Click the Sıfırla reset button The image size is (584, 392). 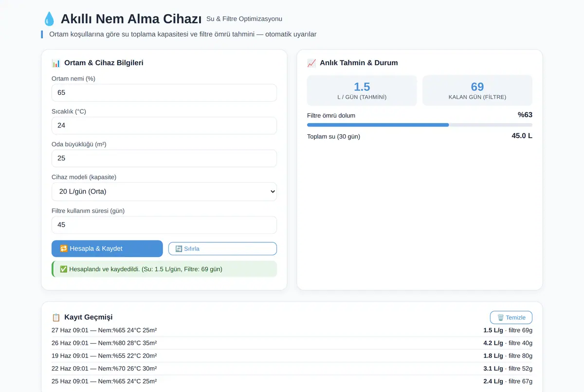[x=222, y=249]
